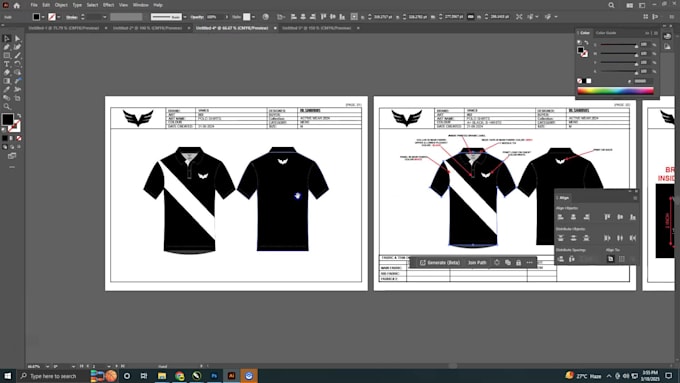Open the fill color dropdown in control bar
Viewport: 680px width, 383px height.
tap(43, 17)
